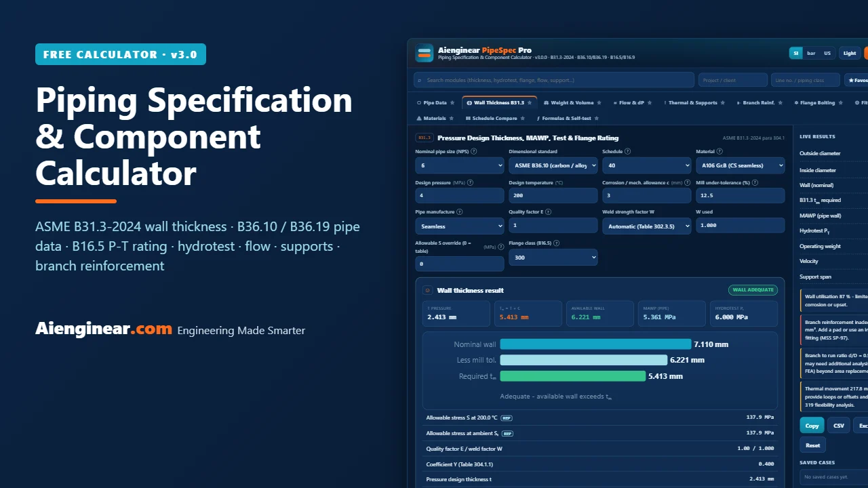This screenshot has width=868, height=488.
Task: Open the Flow & dP tab
Action: point(632,103)
